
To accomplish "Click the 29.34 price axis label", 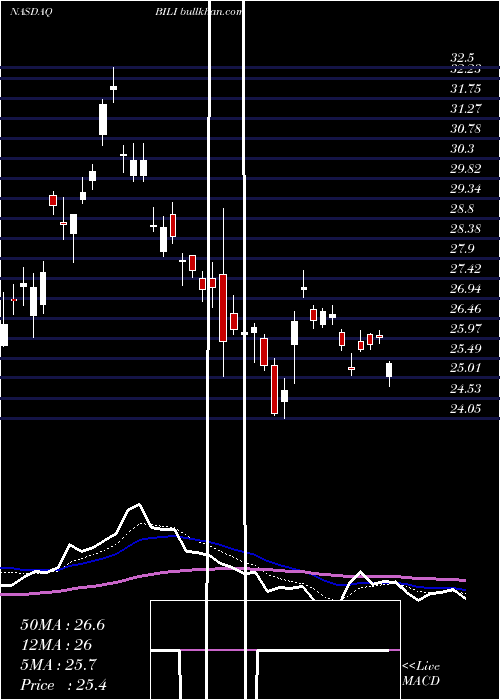I will [x=466, y=189].
